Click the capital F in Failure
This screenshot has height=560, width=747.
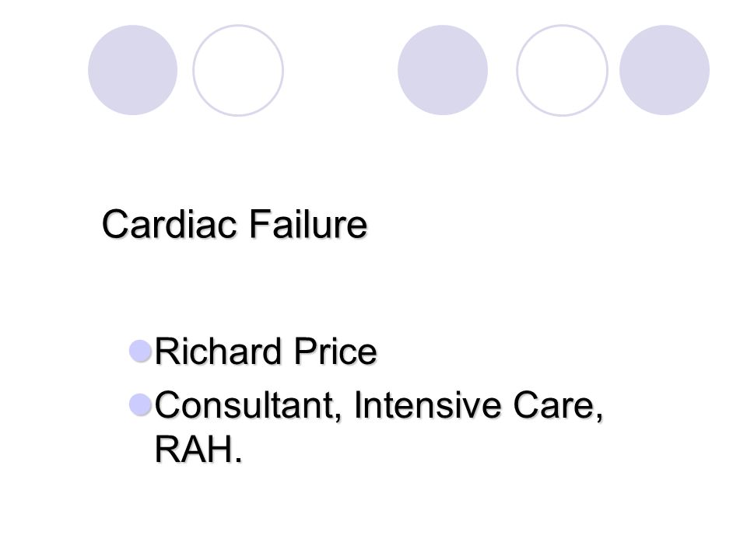click(x=258, y=223)
